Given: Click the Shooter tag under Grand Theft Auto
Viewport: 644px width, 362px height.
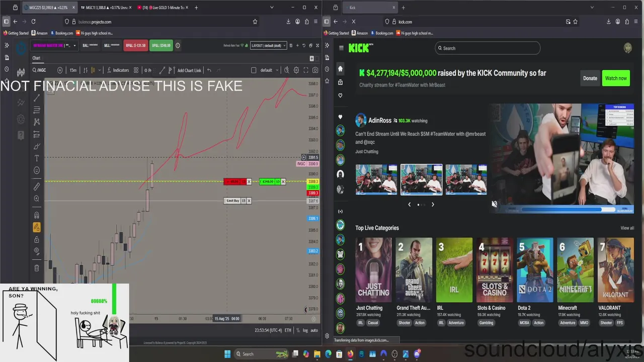Looking at the screenshot, I should pyautogui.click(x=405, y=323).
